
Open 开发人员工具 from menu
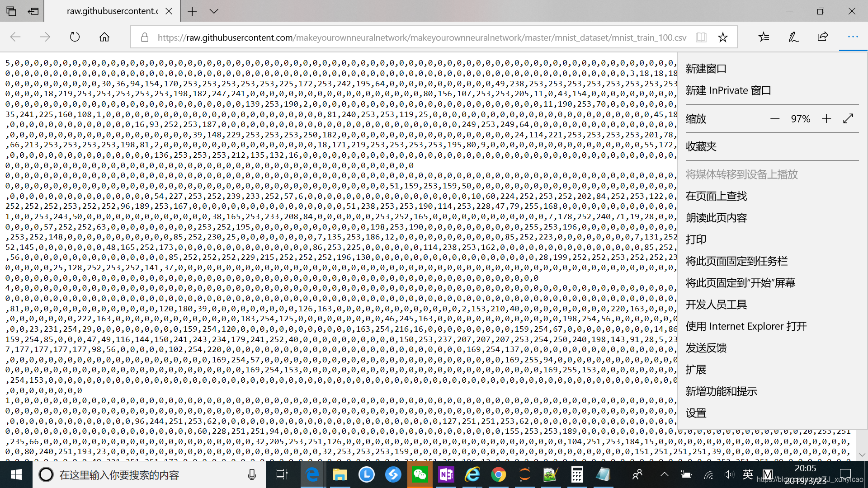(772, 305)
